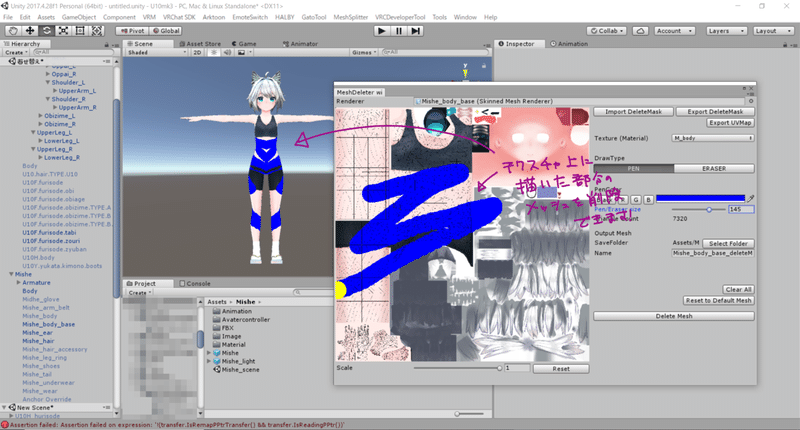Set pen color with G button
The height and width of the screenshot is (430, 800).
pos(636,199)
